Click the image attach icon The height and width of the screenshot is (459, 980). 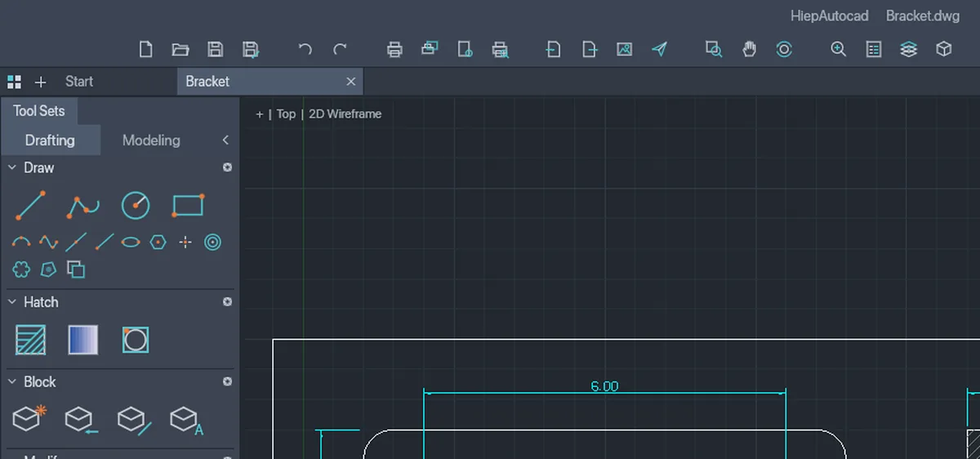[625, 49]
